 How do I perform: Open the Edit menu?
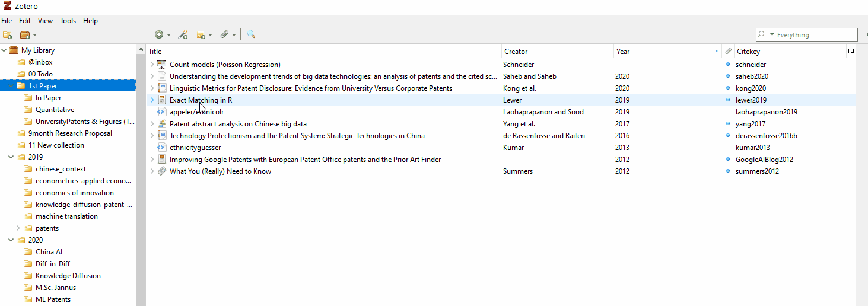pos(24,21)
